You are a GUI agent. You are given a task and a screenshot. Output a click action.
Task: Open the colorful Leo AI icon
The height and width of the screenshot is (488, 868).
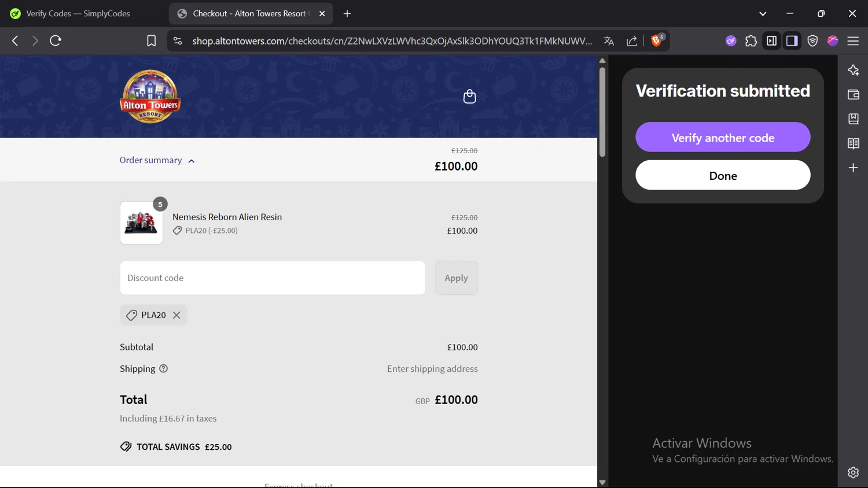[833, 40]
